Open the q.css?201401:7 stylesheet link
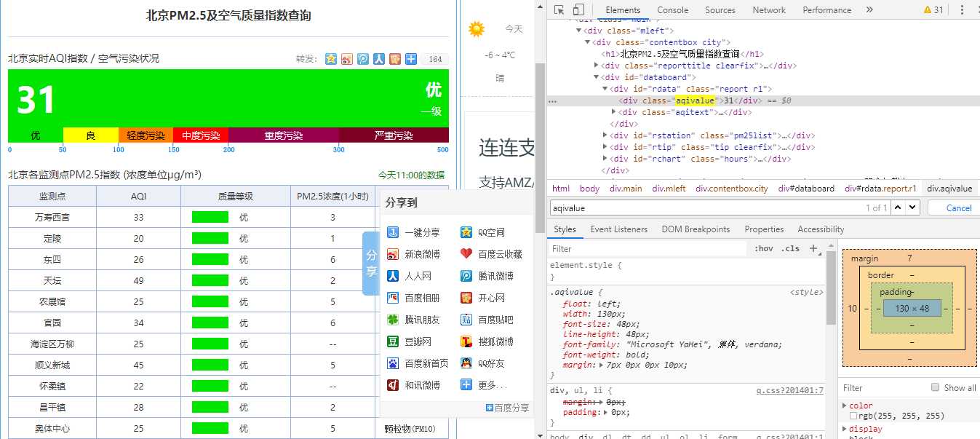The height and width of the screenshot is (439, 980). pyautogui.click(x=789, y=390)
